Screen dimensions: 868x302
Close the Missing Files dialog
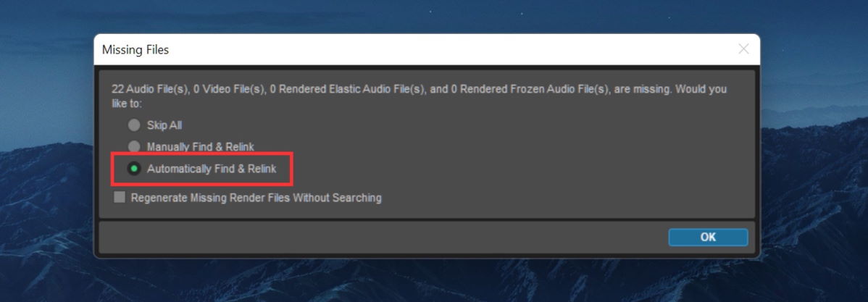coord(743,49)
